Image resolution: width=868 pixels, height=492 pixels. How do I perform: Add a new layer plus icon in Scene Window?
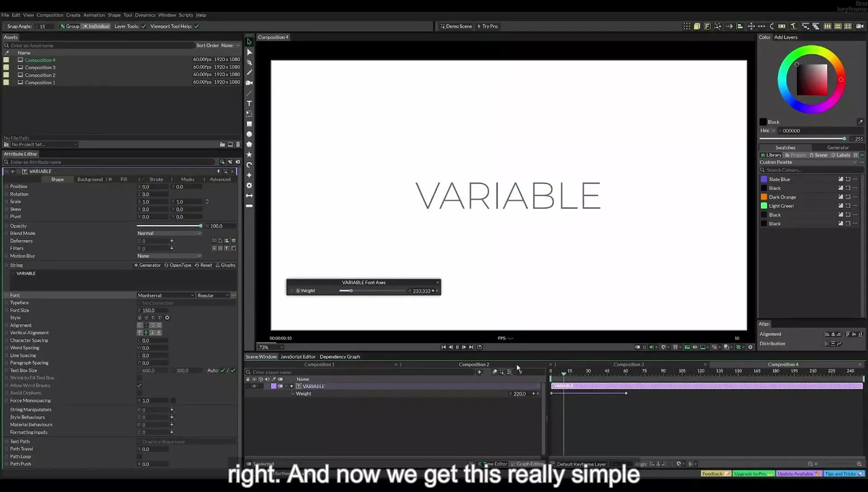coord(479,372)
